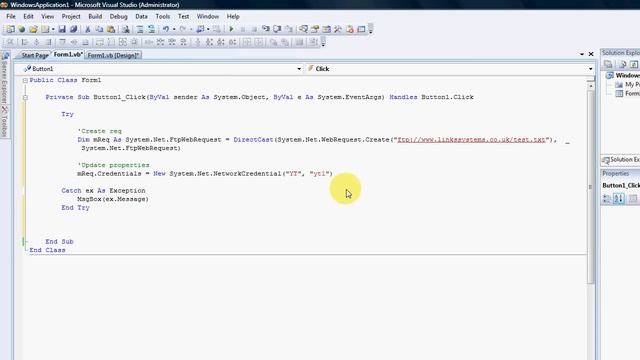Click the Redo toolbar icon

click(182, 29)
